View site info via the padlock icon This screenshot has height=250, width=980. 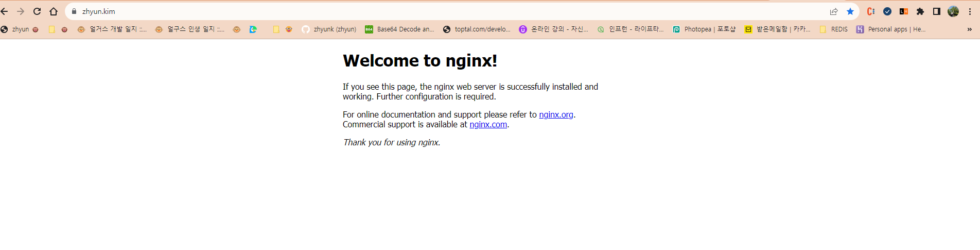[x=74, y=11]
